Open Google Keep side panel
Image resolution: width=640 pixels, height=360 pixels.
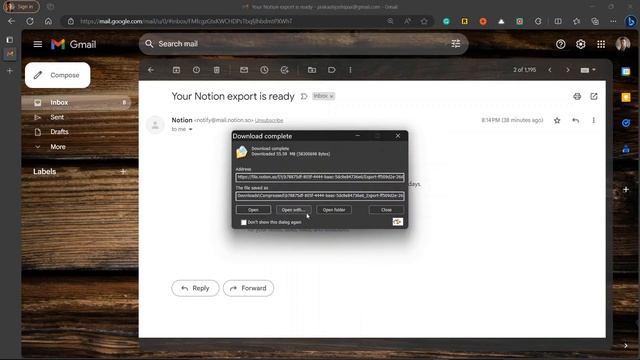point(626,97)
